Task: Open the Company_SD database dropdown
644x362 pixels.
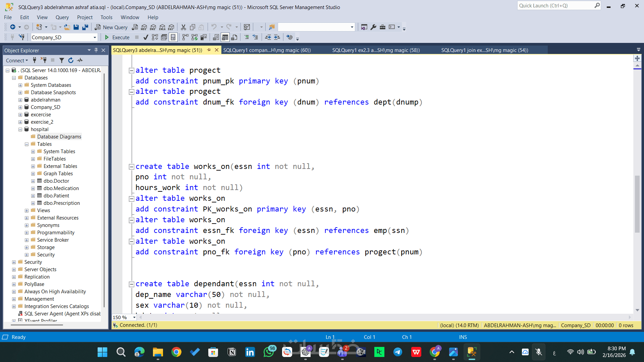Action: tap(95, 38)
